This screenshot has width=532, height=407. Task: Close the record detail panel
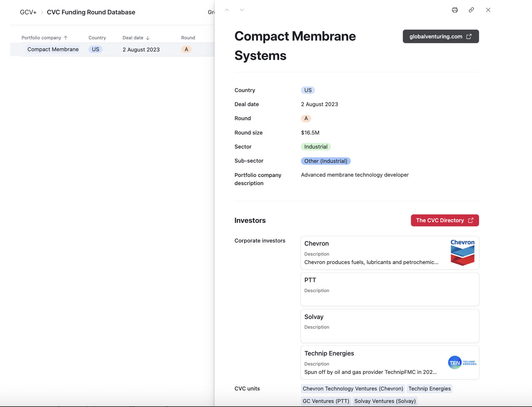488,10
